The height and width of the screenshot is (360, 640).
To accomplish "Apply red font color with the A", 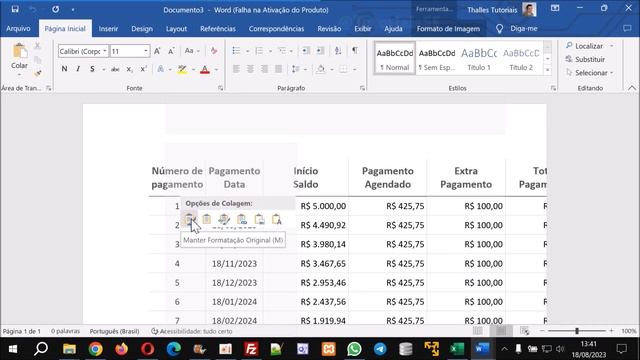I will (205, 69).
